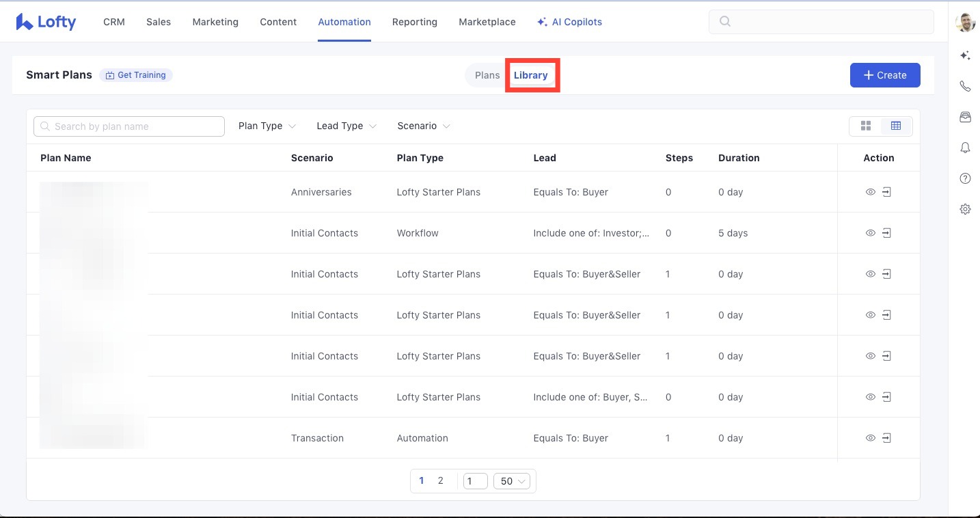Open the Automation menu in top navigation
The image size is (980, 518).
[x=344, y=21]
